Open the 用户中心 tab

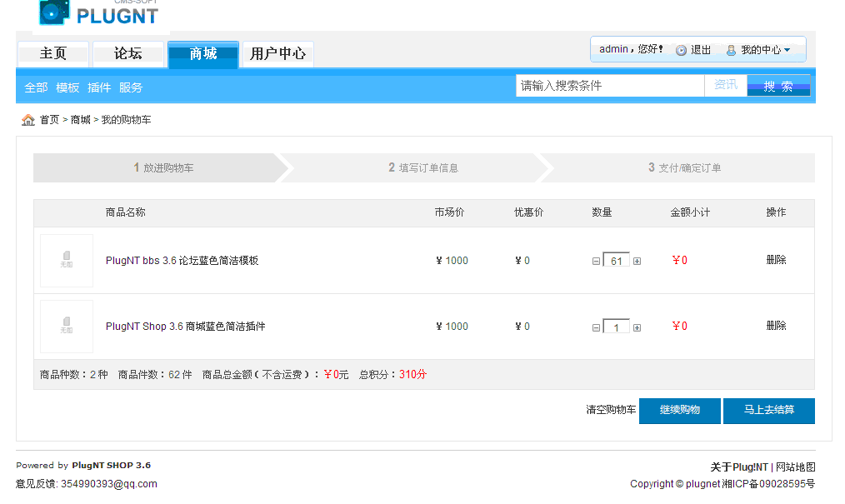point(277,54)
